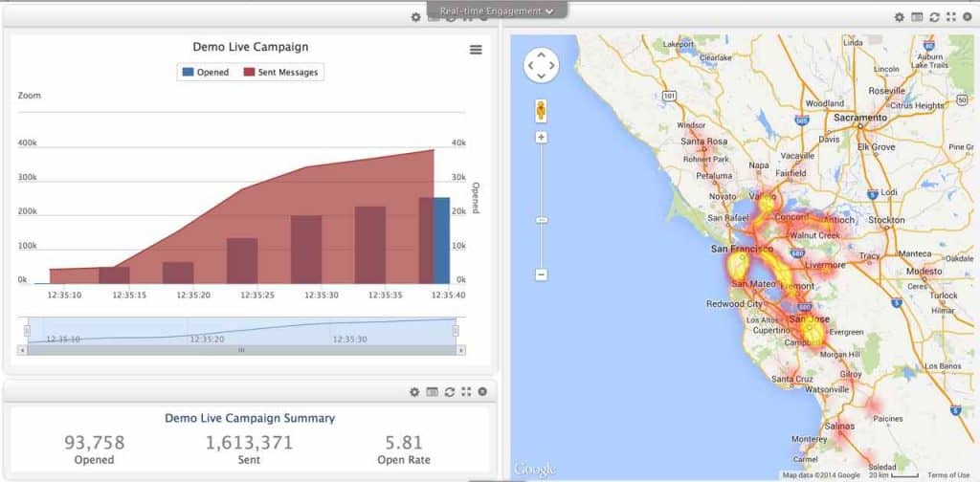
Task: Pan the map up with the pan control
Action: point(542,55)
